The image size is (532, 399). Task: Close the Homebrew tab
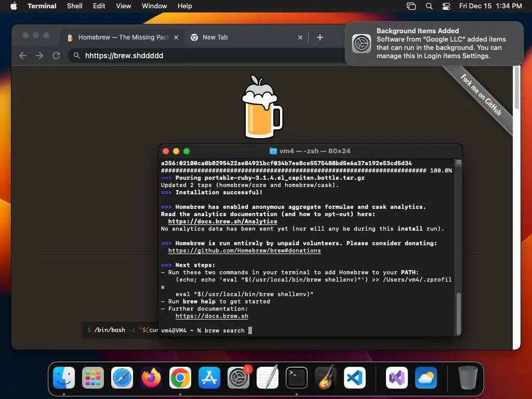tap(176, 37)
